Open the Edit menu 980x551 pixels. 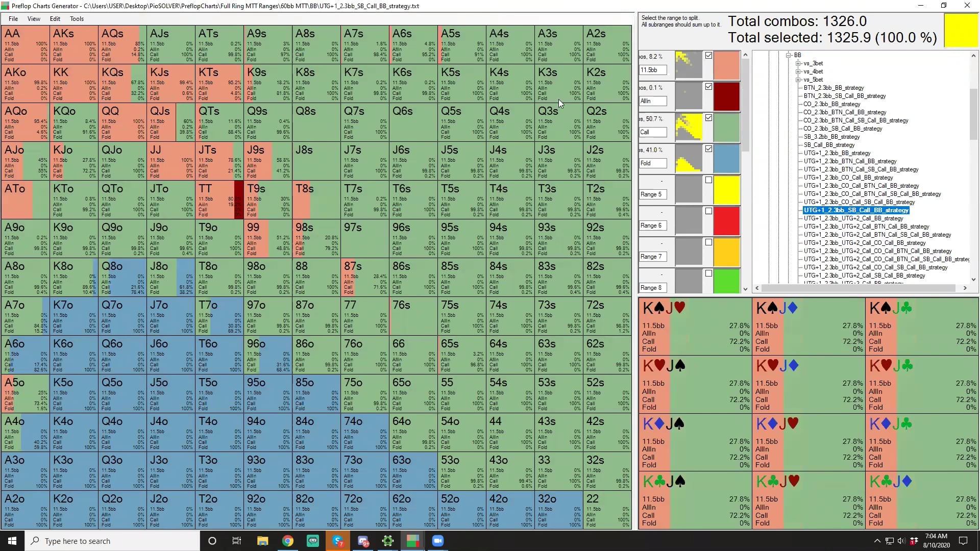pyautogui.click(x=55, y=19)
